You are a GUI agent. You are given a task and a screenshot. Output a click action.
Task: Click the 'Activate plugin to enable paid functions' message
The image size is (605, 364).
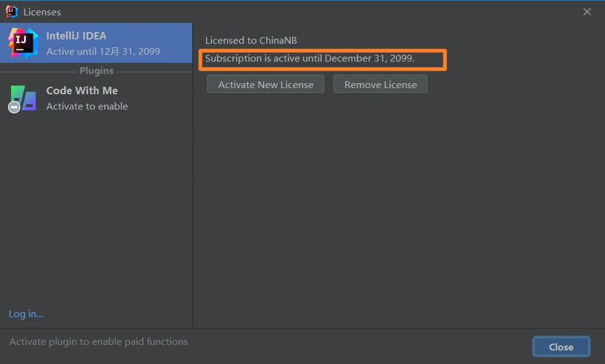99,341
